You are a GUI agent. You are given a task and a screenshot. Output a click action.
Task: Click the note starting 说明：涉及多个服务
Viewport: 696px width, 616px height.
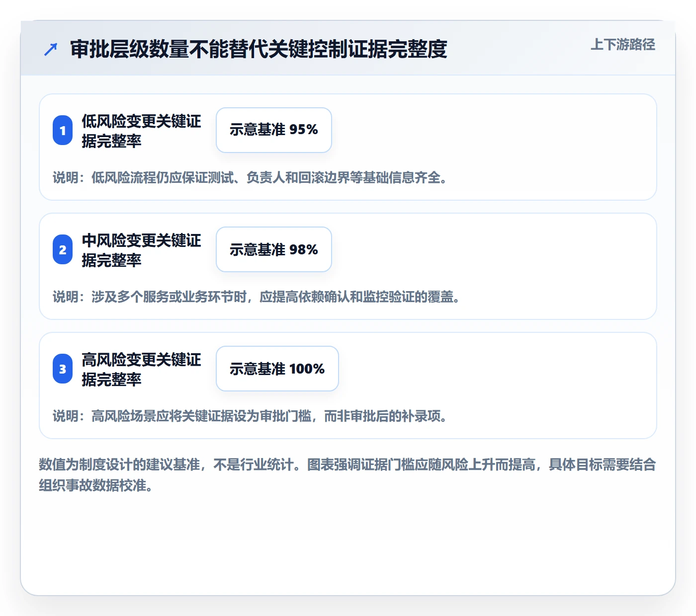tap(257, 297)
